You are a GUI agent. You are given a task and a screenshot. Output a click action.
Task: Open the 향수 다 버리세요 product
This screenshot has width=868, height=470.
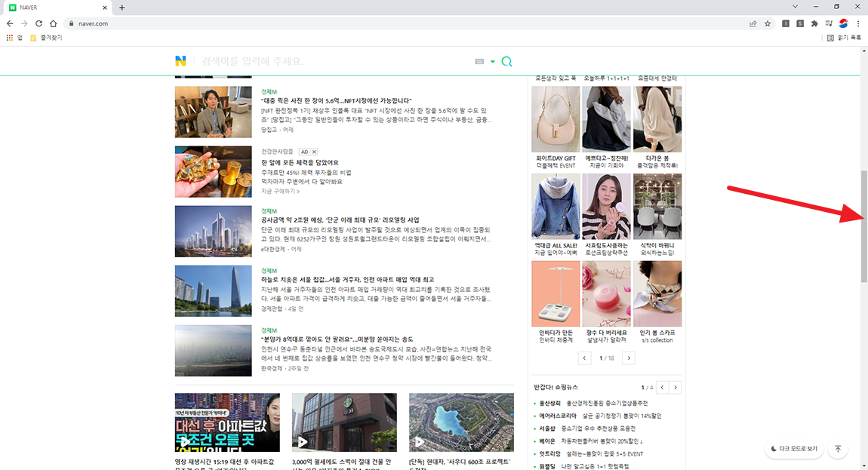point(606,294)
